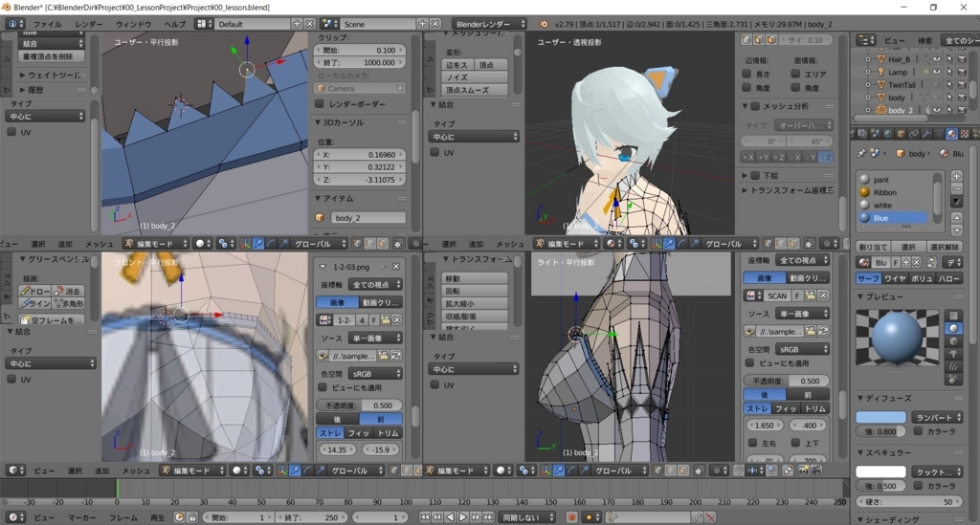Screen dimensions: 980x525
Task: Open the レンダー menu
Action: click(x=88, y=24)
